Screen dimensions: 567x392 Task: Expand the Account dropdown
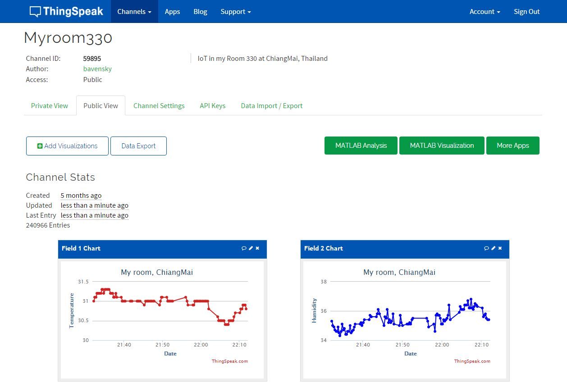(x=485, y=12)
